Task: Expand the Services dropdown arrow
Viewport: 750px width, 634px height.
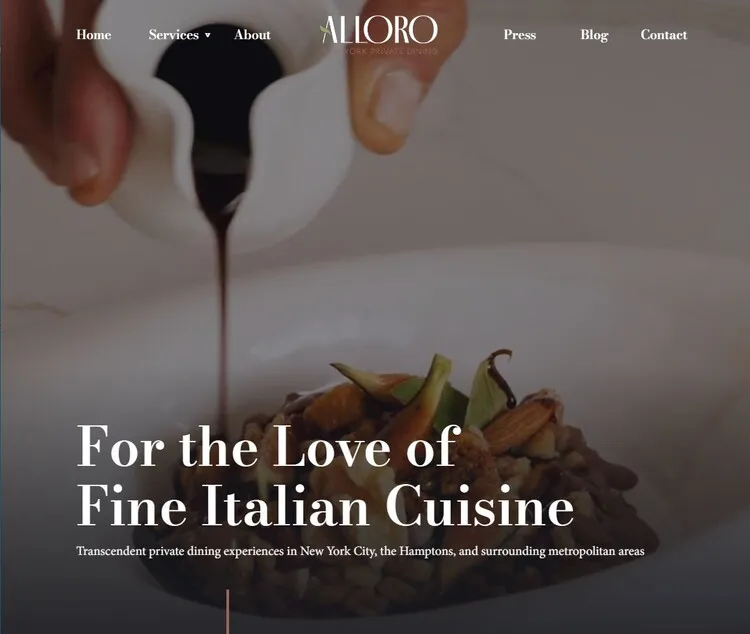Action: point(208,35)
